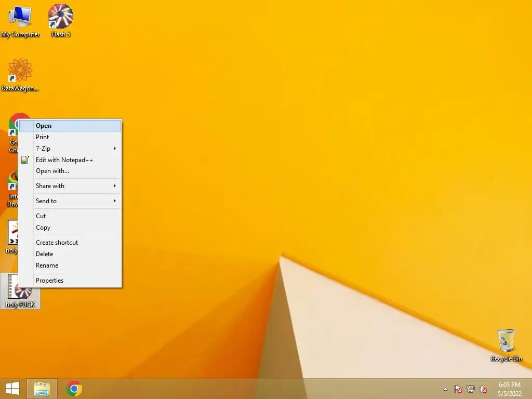
Task: Select the partly hidden holy file icon
Action: tap(12, 236)
